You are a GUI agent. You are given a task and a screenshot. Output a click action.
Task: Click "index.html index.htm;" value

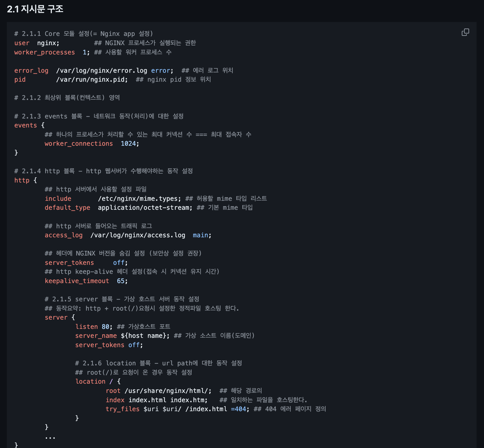pyautogui.click(x=168, y=400)
